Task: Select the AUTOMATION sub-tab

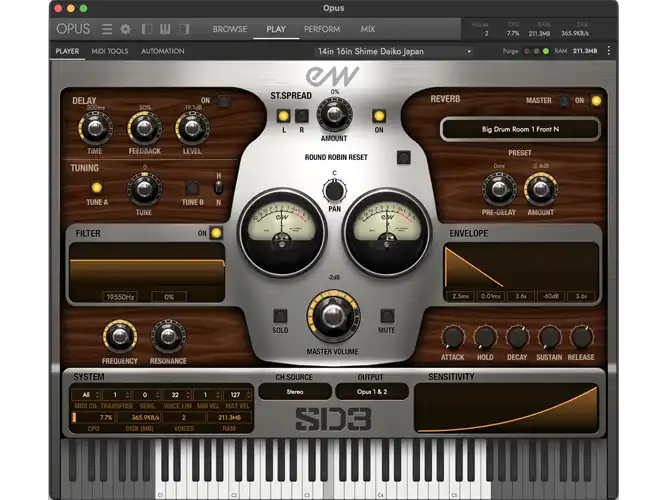Action: [x=162, y=51]
